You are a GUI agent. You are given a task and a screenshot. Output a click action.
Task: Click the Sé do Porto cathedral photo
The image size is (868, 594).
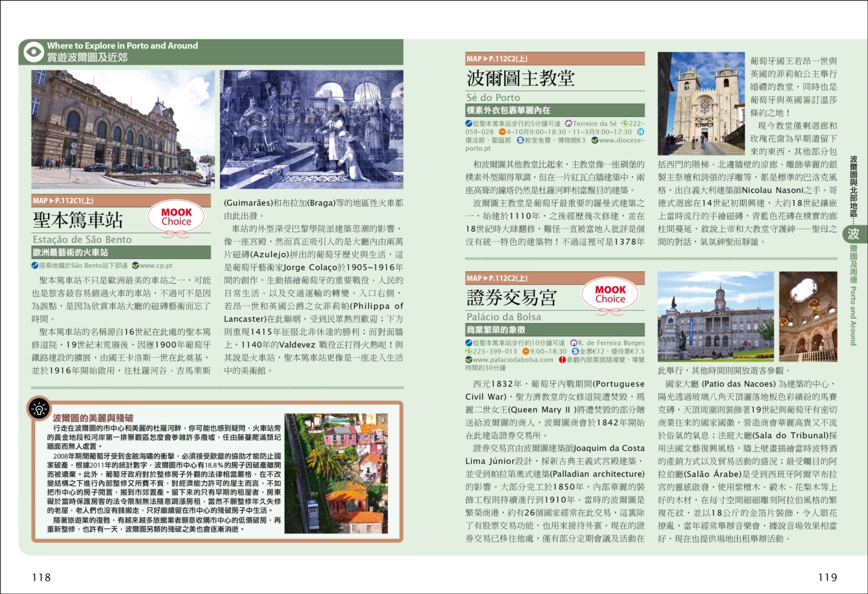(701, 104)
